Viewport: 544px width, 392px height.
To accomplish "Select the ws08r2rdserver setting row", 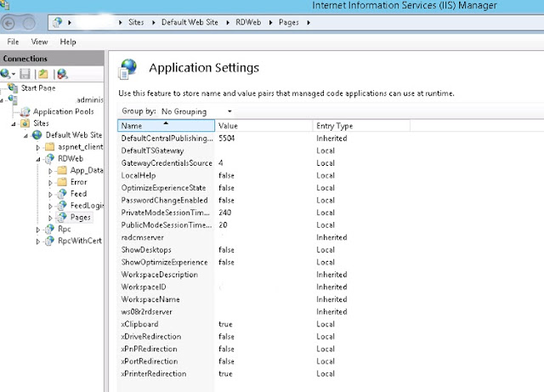I will (263, 311).
